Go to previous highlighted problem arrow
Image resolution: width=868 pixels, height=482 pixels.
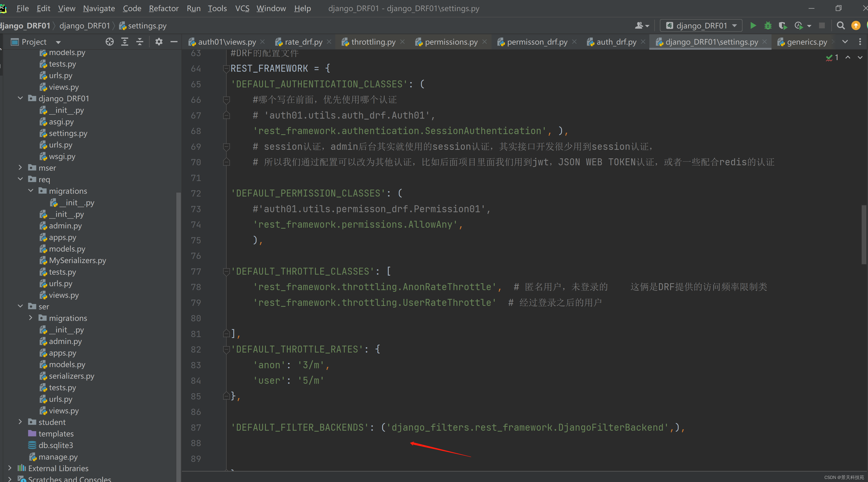tap(848, 58)
